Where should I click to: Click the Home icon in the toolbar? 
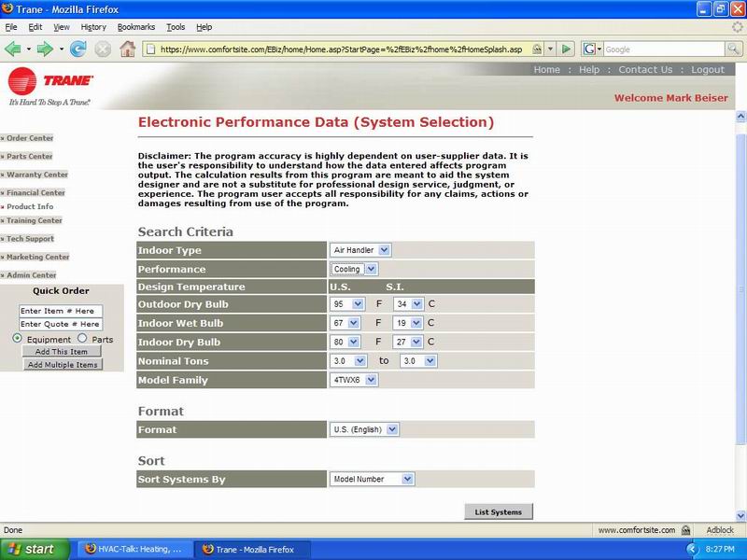point(127,49)
